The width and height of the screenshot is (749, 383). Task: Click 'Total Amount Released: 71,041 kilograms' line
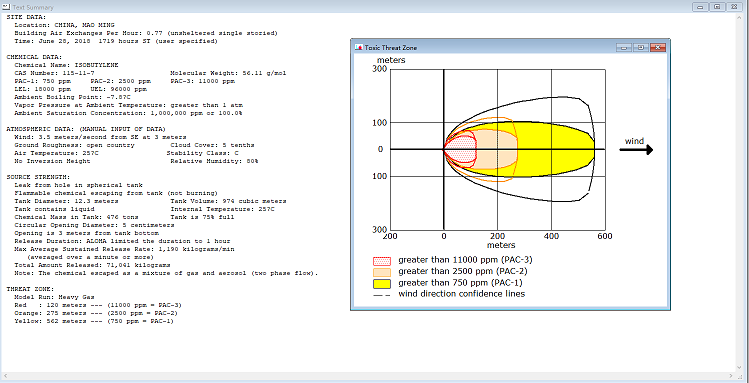(92, 266)
